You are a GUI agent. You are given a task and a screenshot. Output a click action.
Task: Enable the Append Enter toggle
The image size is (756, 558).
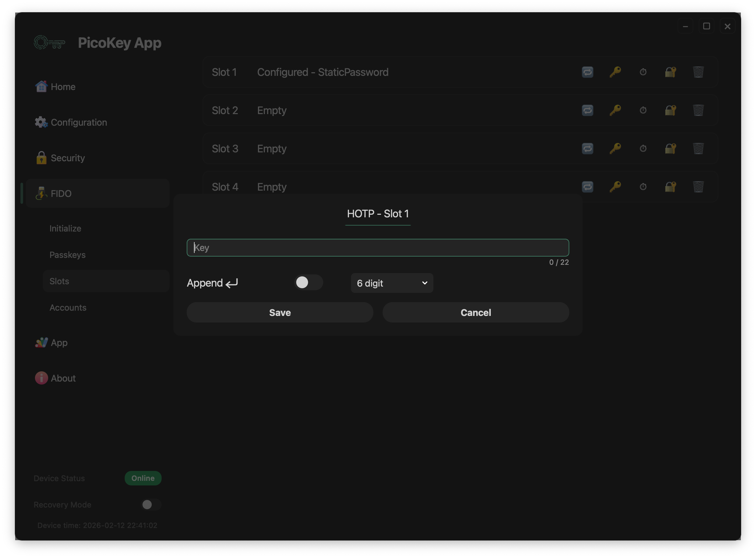[308, 282]
